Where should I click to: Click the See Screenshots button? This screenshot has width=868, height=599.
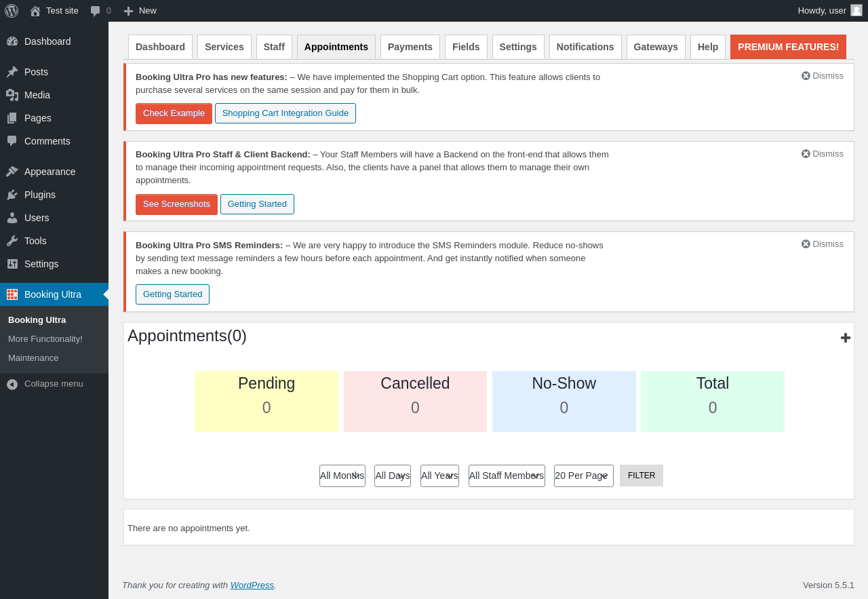click(176, 204)
